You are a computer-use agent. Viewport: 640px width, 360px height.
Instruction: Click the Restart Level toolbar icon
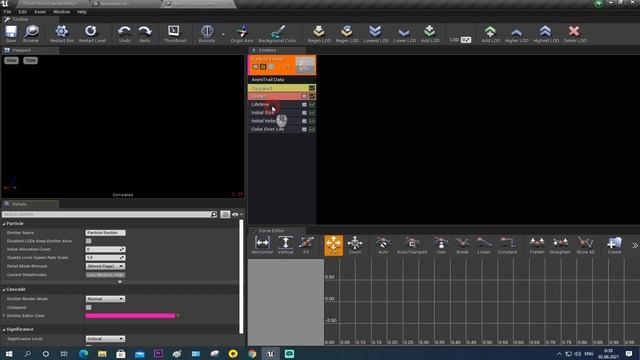point(92,33)
